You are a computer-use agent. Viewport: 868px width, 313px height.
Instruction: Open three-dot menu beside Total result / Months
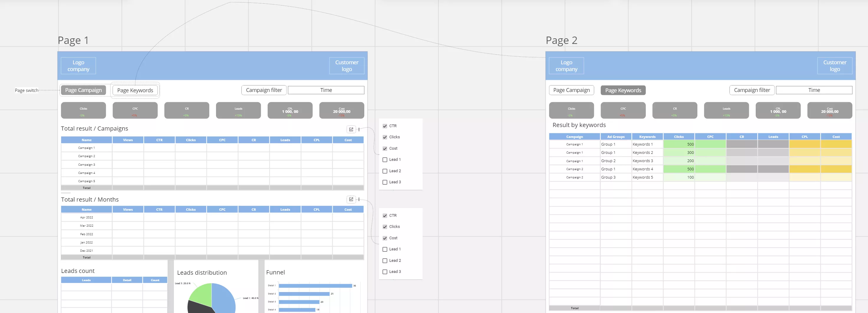(359, 200)
